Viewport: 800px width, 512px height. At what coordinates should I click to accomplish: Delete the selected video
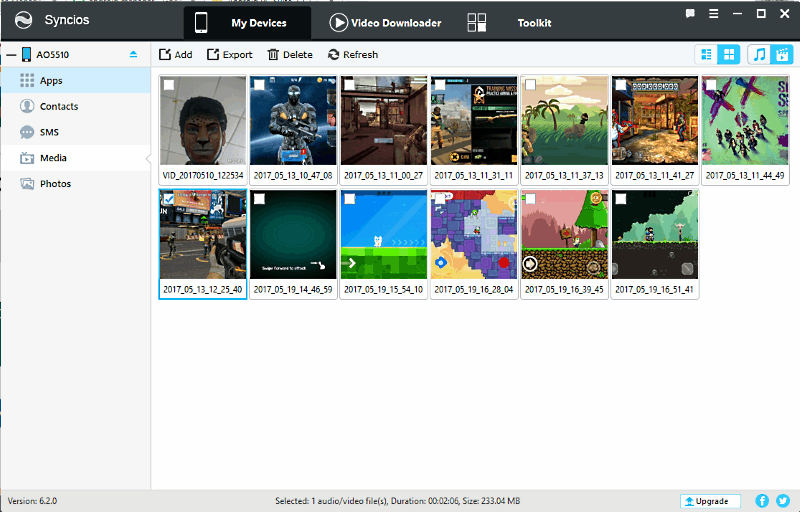[290, 55]
